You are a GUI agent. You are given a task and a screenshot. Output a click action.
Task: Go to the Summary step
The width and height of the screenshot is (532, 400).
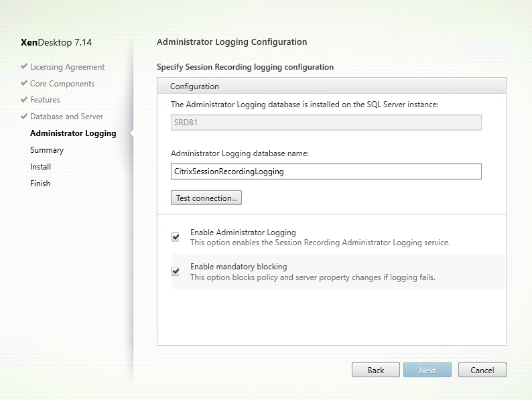pyautogui.click(x=47, y=150)
